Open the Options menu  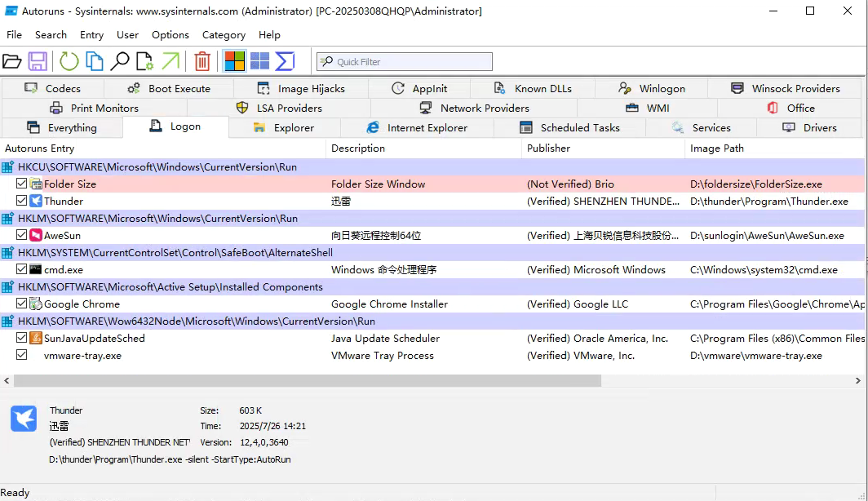click(x=170, y=35)
